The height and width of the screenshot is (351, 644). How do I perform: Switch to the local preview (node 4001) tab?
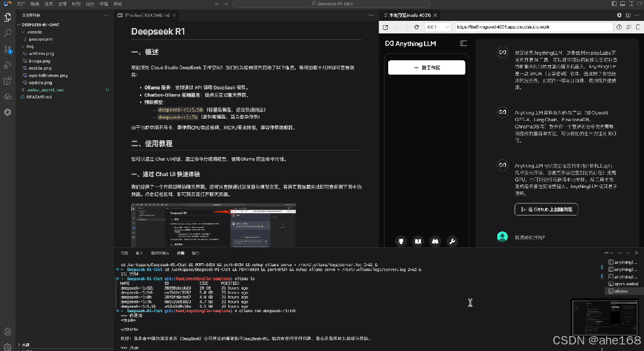point(410,15)
